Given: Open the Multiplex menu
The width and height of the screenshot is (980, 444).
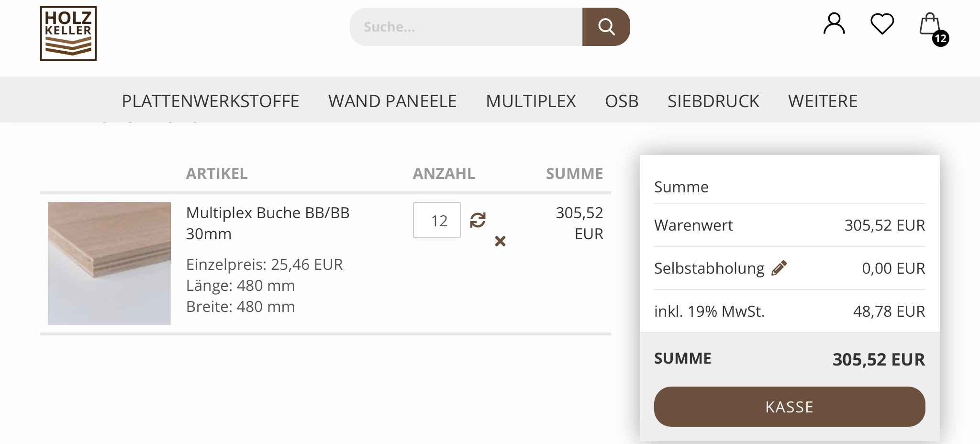Looking at the screenshot, I should (531, 101).
